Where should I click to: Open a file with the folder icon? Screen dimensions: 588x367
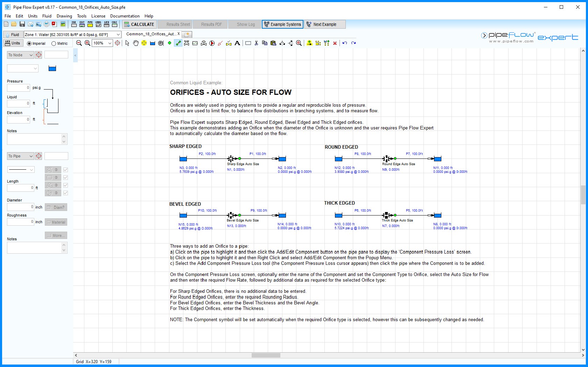click(x=14, y=24)
